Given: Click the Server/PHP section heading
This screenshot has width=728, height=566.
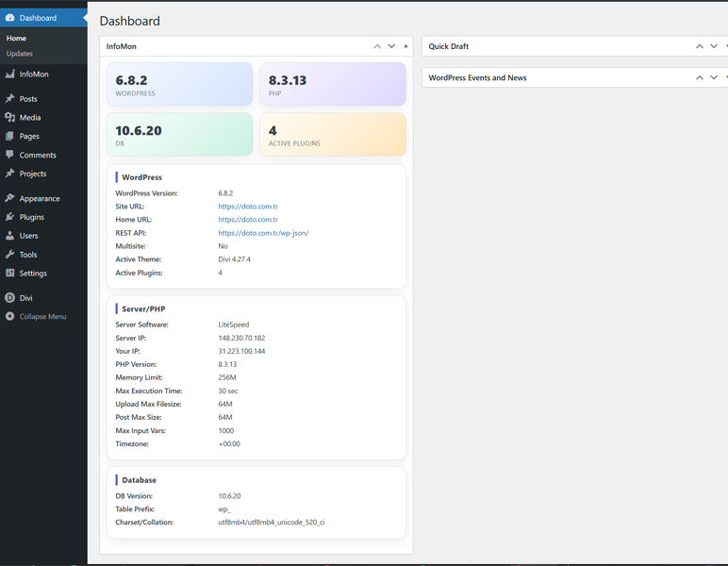Looking at the screenshot, I should point(143,308).
